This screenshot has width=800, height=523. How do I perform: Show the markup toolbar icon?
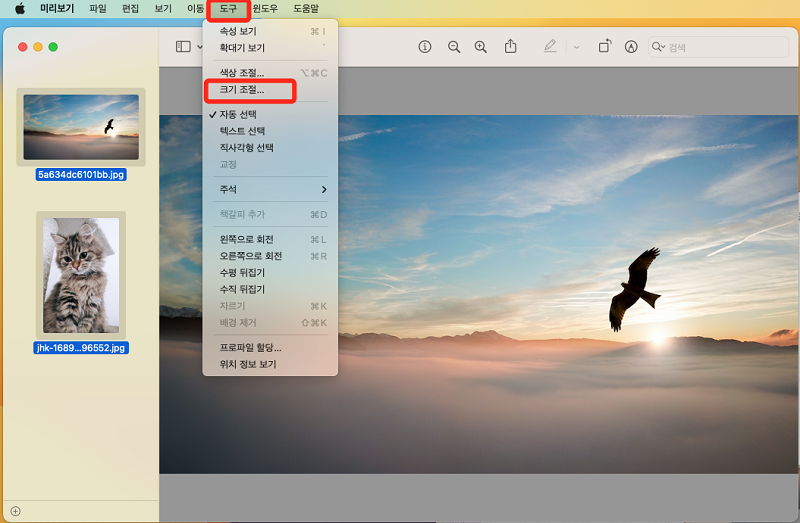coord(631,47)
